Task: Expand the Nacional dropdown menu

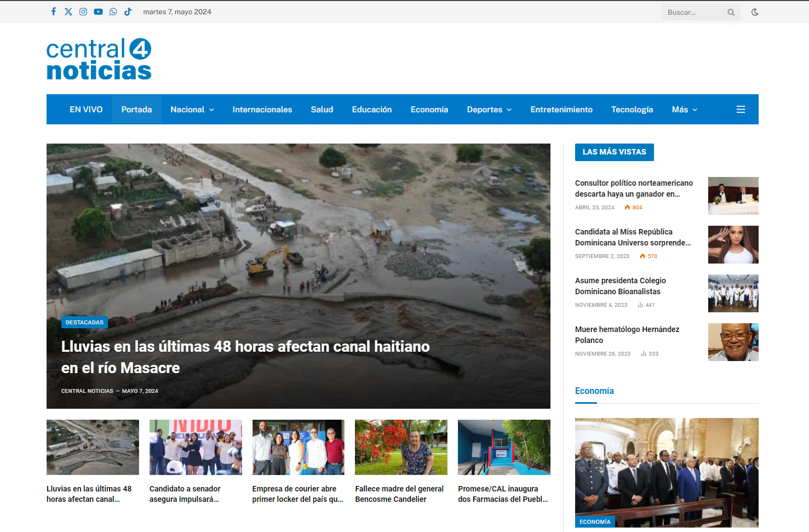Action: pos(192,109)
